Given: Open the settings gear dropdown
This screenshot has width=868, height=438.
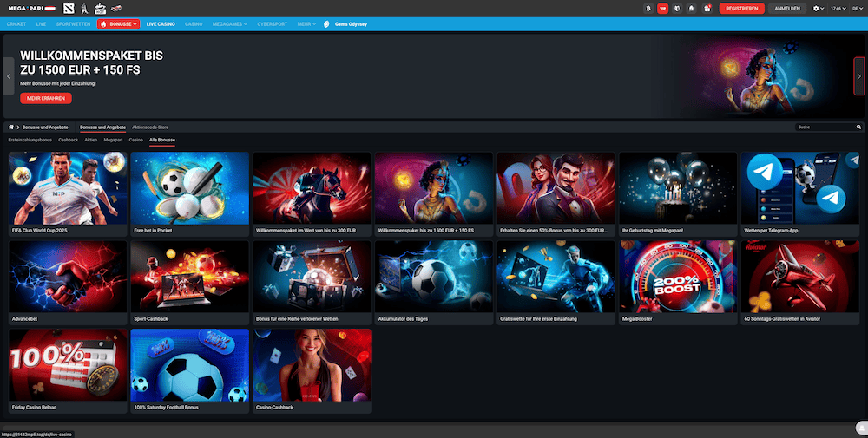Looking at the screenshot, I should pos(819,9).
